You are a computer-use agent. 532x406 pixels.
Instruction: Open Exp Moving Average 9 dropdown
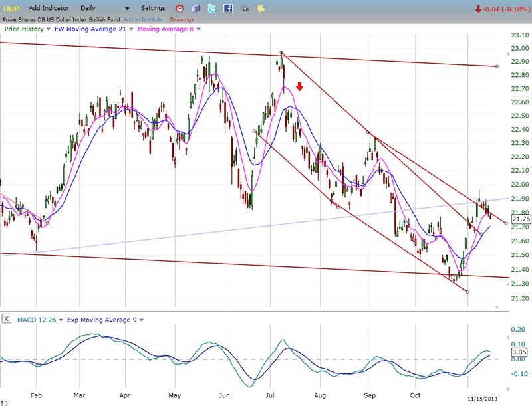point(141,320)
